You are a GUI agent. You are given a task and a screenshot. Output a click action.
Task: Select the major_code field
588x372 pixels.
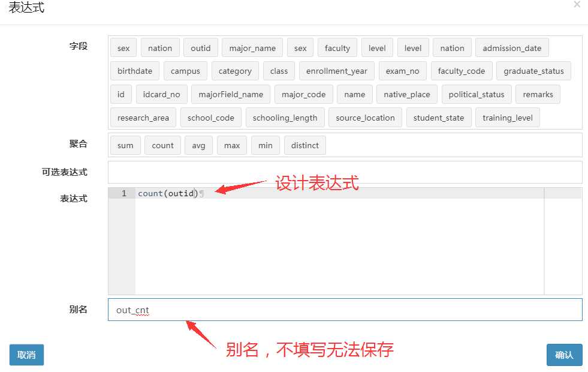pyautogui.click(x=304, y=94)
